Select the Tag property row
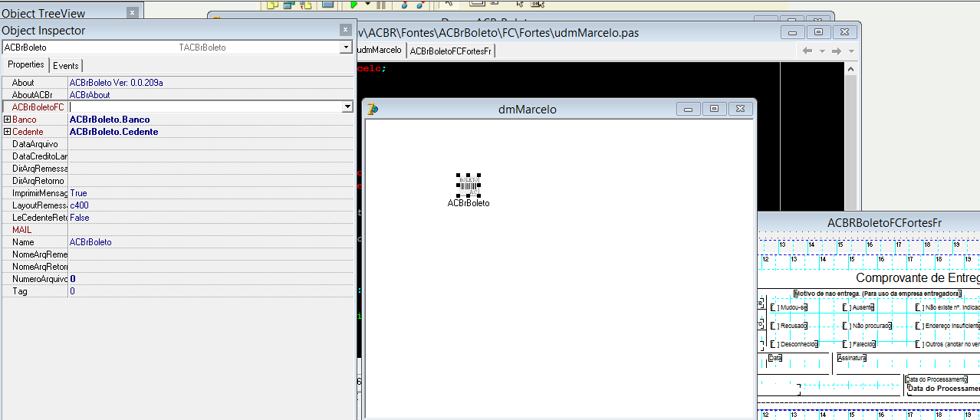 click(x=178, y=291)
